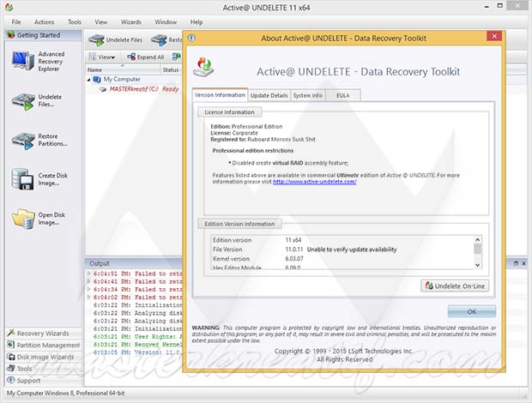Viewport: 532px width, 403px height.
Task: Open Recovery Wizards panel
Action: point(44,334)
